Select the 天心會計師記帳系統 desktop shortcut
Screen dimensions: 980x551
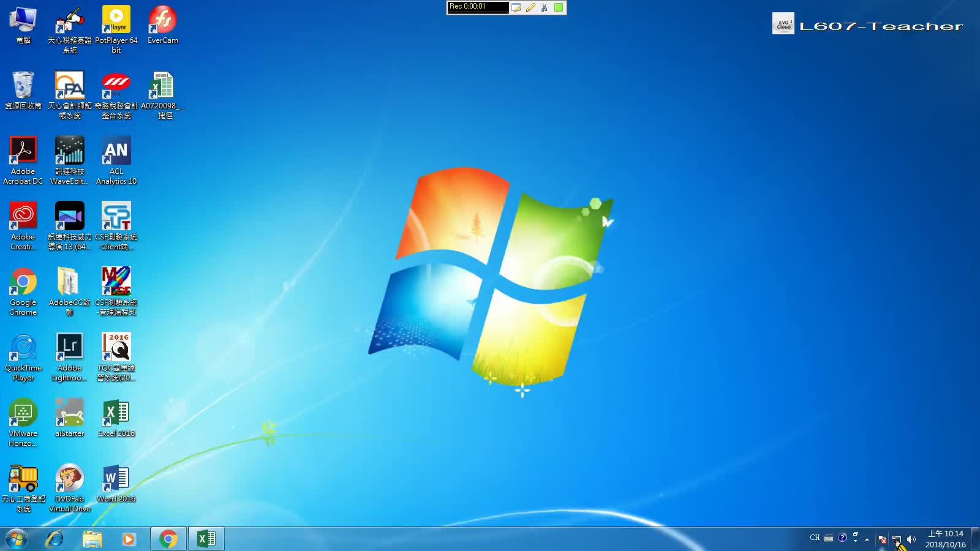[x=70, y=96]
